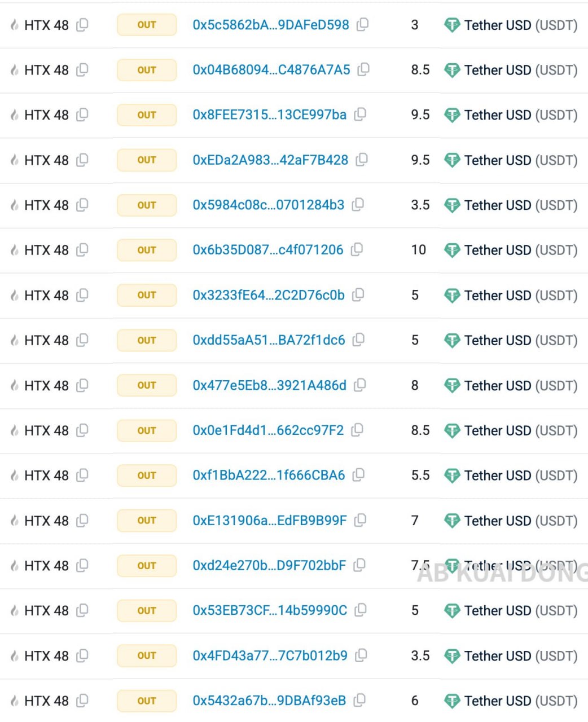The width and height of the screenshot is (588, 722).
Task: Click OUT badge in 0xf1BbA222 row
Action: 147,476
